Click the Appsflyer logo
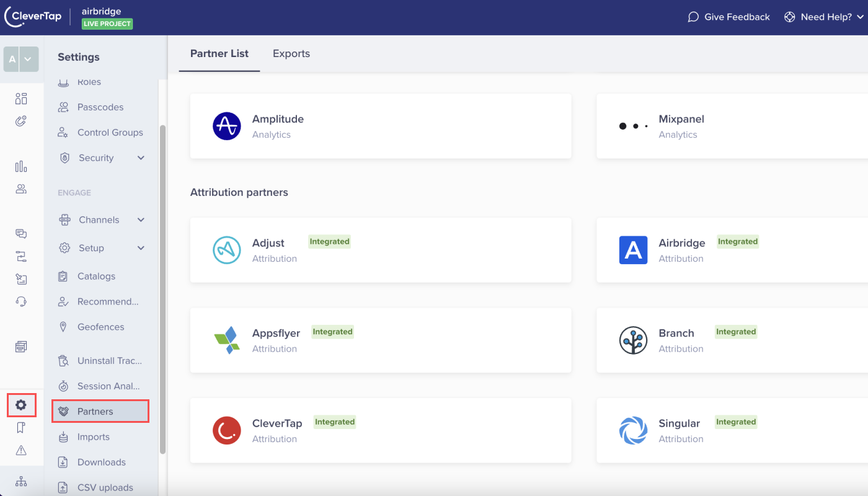The image size is (868, 496). point(227,340)
